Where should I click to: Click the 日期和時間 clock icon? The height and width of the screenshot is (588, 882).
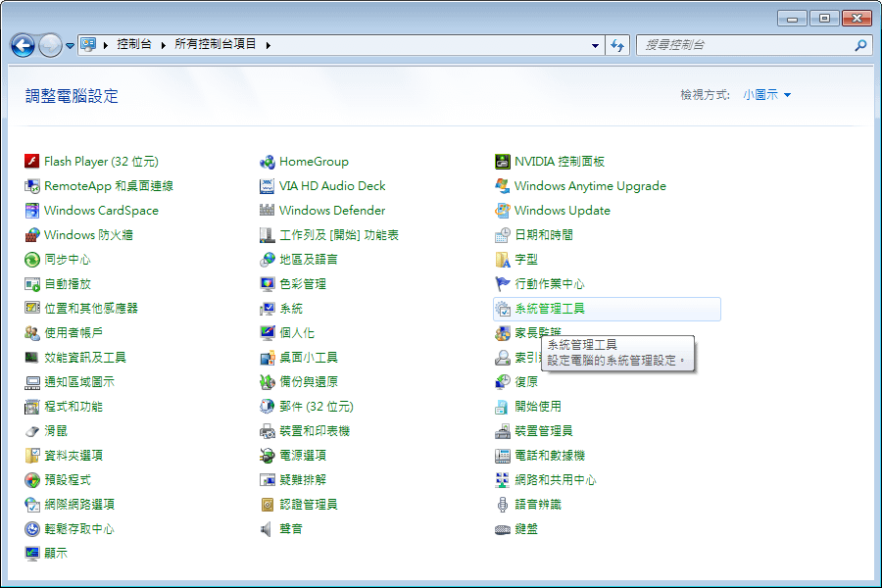(x=503, y=234)
